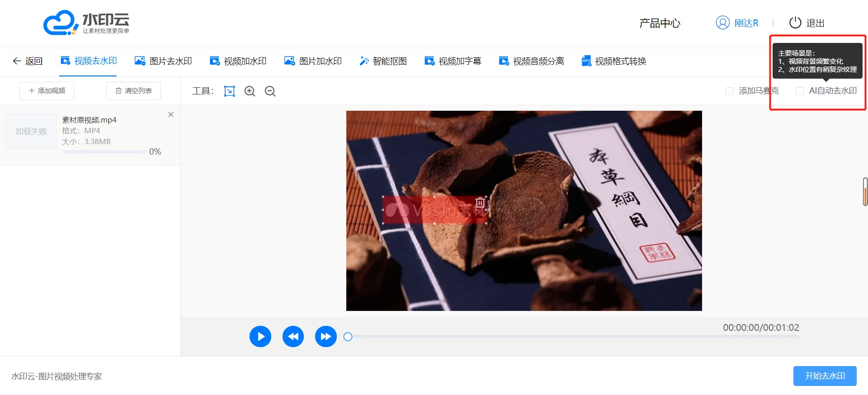Click the zoom out magnifier icon
Image resolution: width=868 pixels, height=395 pixels.
[270, 91]
